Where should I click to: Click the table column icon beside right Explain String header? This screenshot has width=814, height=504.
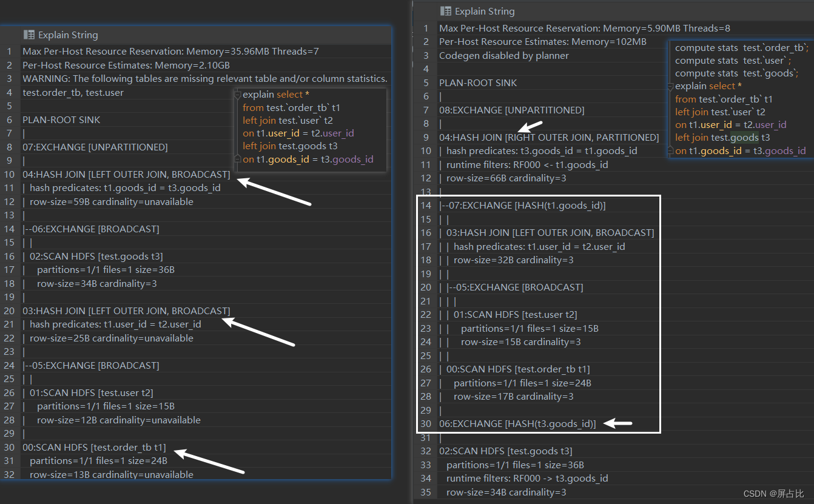click(445, 11)
